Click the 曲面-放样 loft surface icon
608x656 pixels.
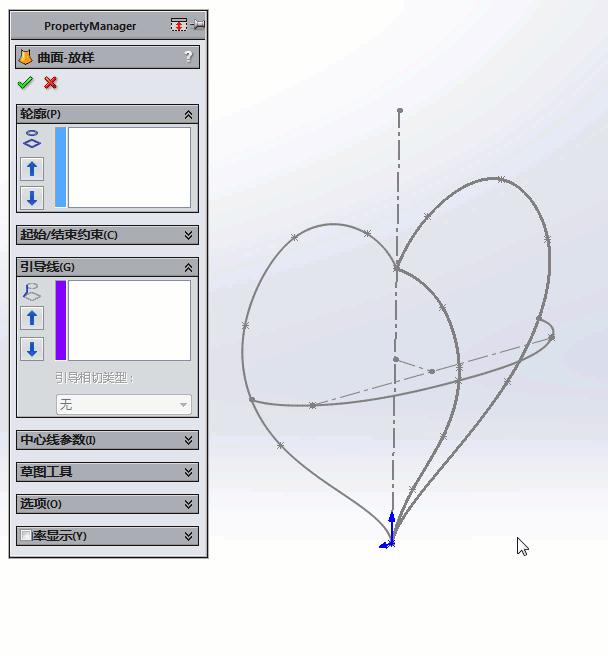[26, 57]
